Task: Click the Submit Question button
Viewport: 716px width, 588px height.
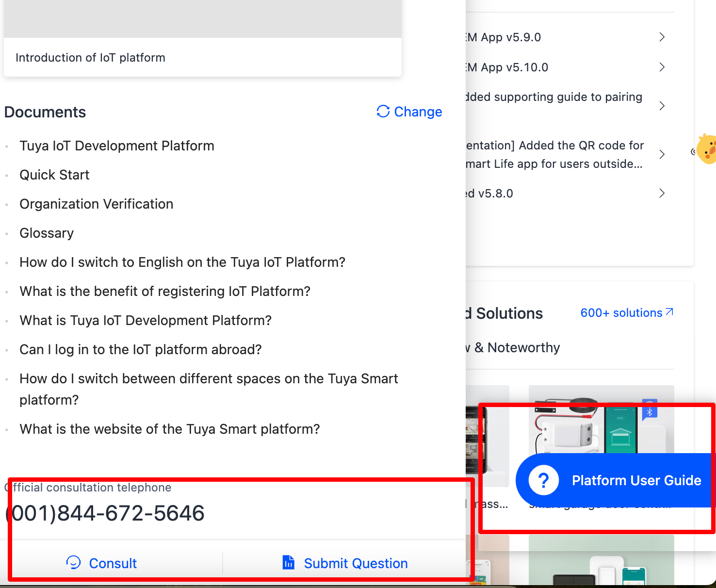Action: [x=344, y=563]
